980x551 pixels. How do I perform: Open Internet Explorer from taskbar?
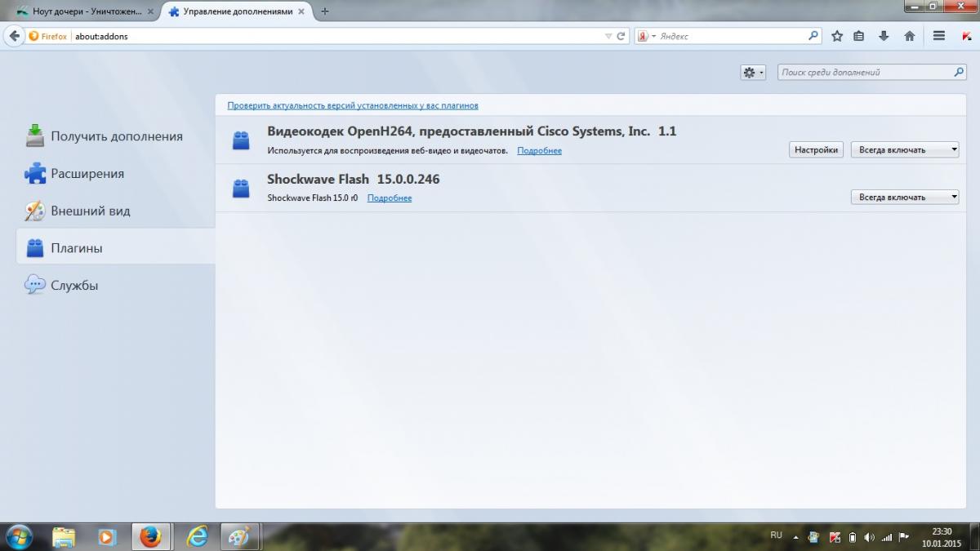[197, 536]
